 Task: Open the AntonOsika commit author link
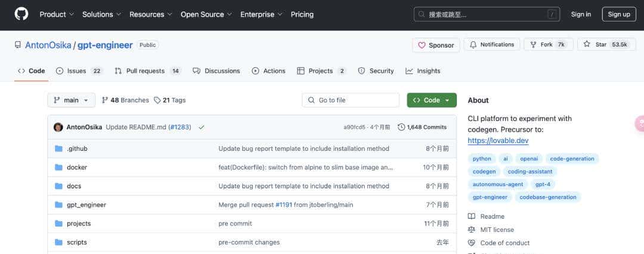(84, 128)
